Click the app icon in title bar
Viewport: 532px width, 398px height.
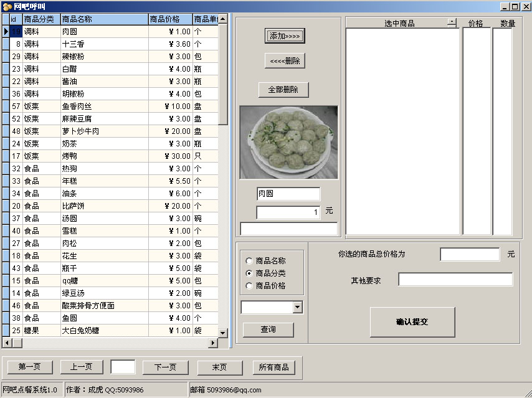click(x=7, y=6)
